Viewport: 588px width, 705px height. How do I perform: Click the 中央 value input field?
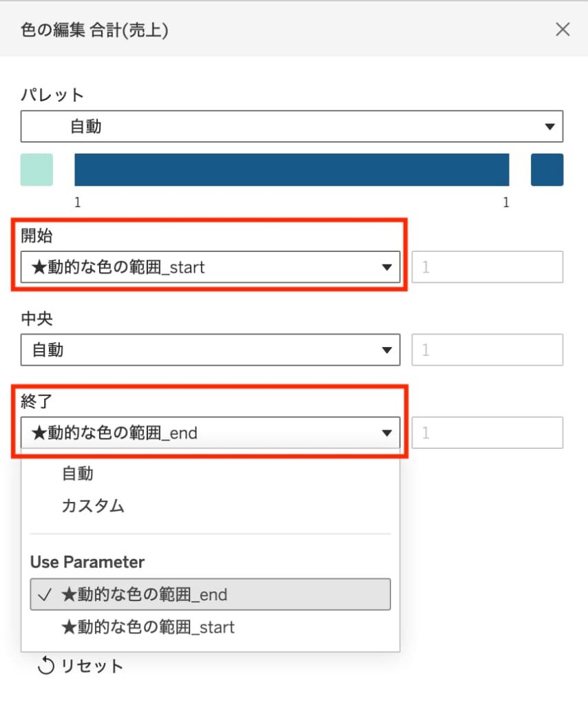tap(487, 350)
